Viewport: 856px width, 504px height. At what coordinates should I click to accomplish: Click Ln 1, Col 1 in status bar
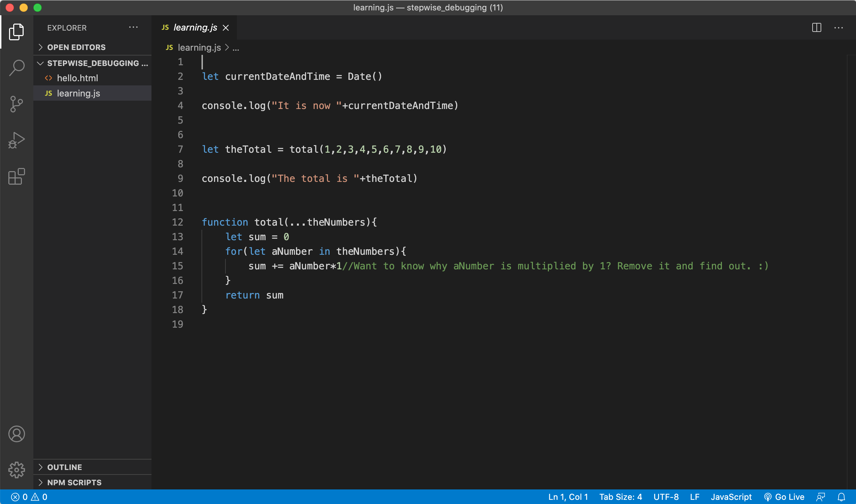tap(568, 497)
